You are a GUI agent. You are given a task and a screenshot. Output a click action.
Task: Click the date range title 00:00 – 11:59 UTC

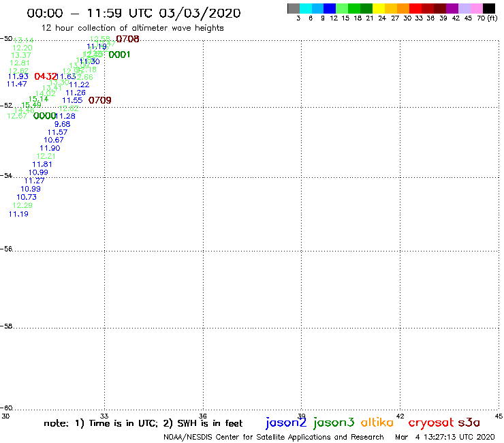tap(133, 13)
